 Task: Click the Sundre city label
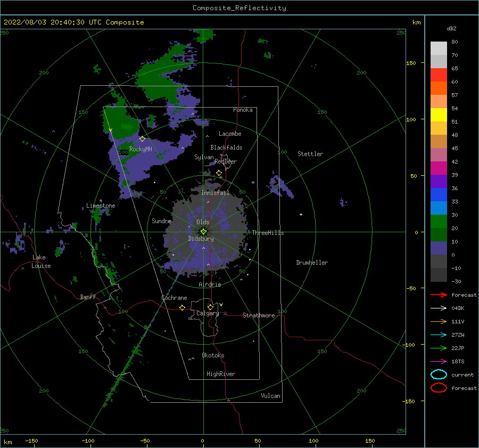coord(161,221)
